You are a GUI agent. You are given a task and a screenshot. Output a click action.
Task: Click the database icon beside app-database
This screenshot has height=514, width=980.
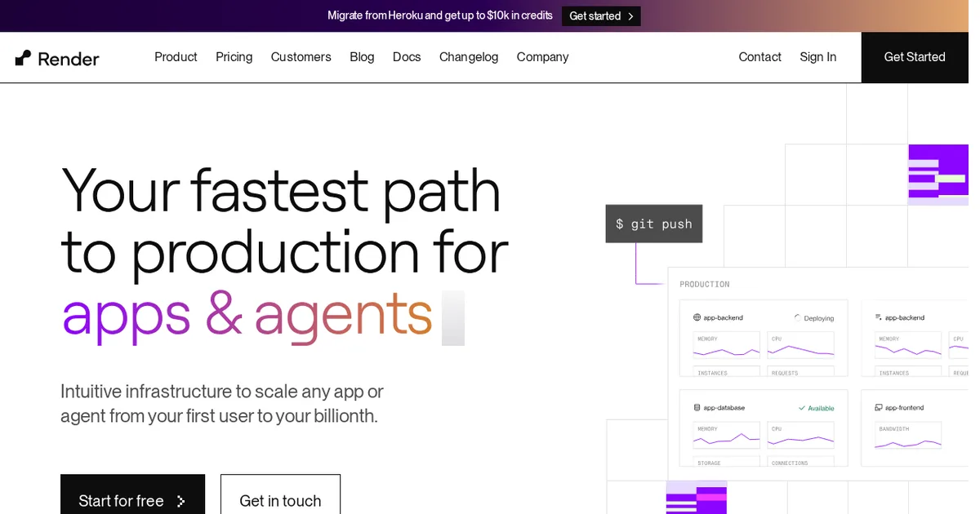[697, 407]
